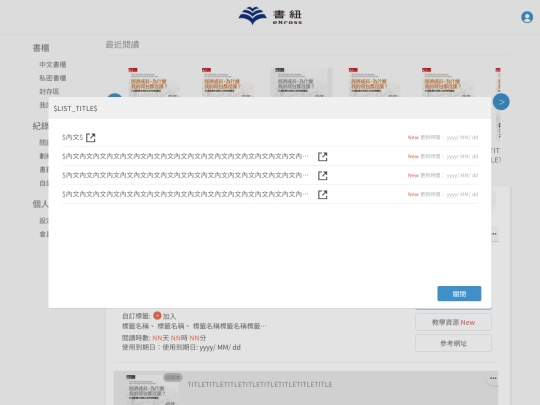
Task: Open external link icon on second list row
Action: pos(322,156)
